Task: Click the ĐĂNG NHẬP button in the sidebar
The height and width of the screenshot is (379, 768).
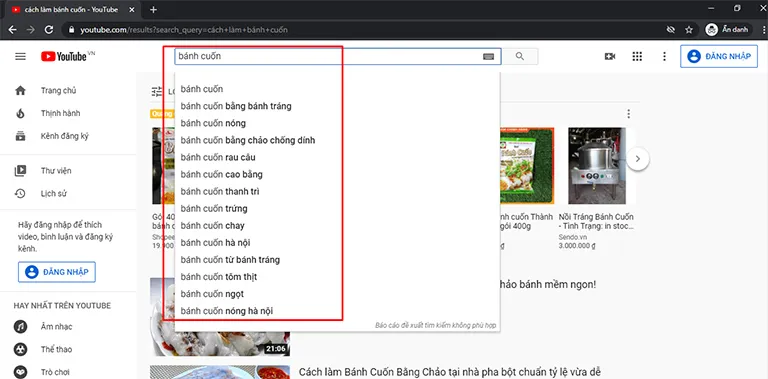Action: click(57, 272)
